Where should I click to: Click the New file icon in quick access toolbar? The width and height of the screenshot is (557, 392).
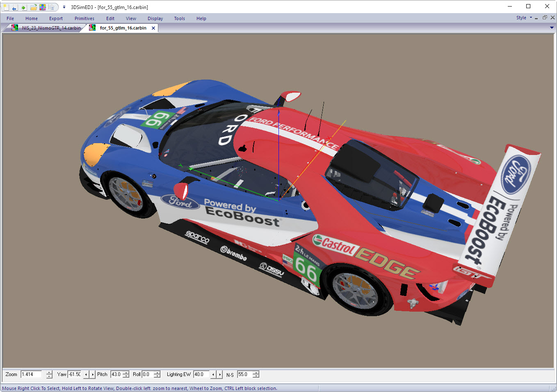[x=5, y=7]
